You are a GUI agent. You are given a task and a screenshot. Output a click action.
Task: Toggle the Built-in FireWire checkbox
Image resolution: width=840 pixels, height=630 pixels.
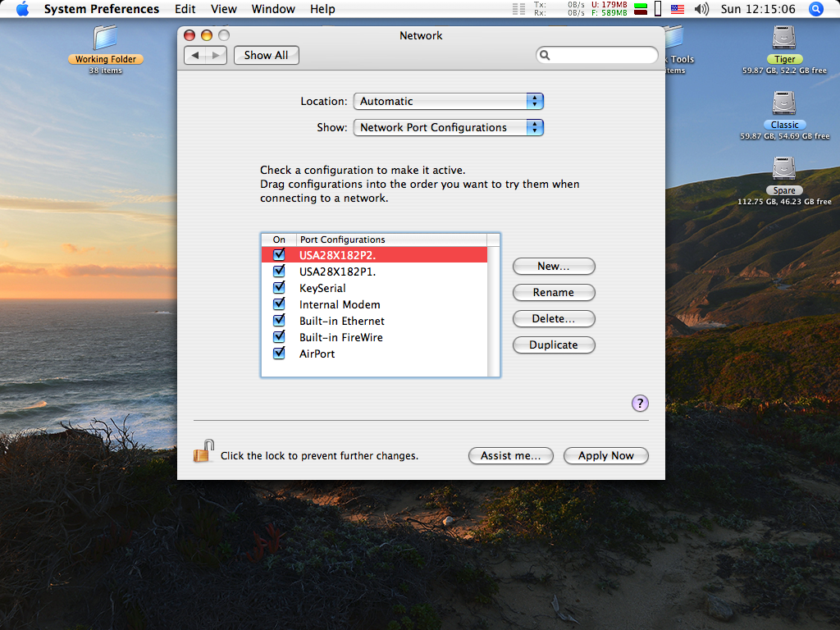(279, 337)
